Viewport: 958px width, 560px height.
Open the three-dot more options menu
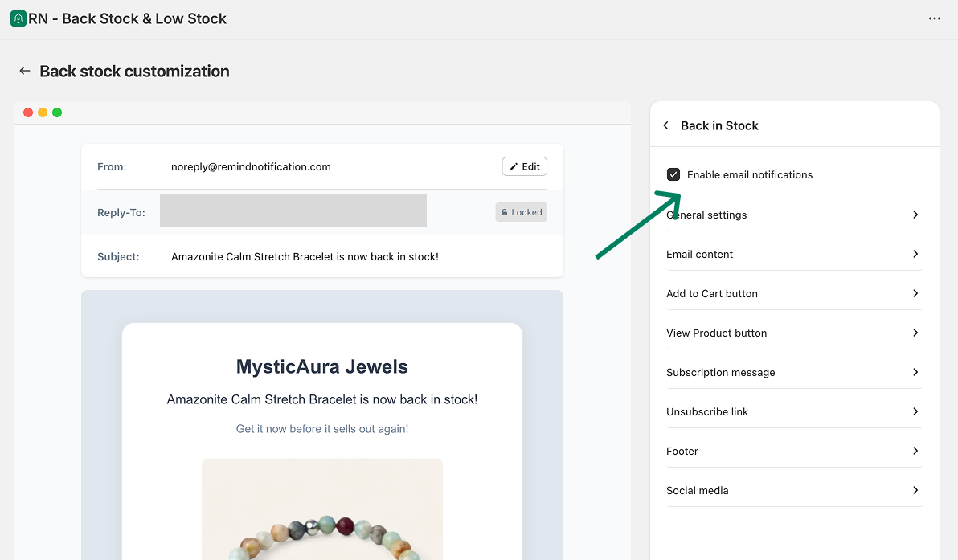click(x=934, y=18)
